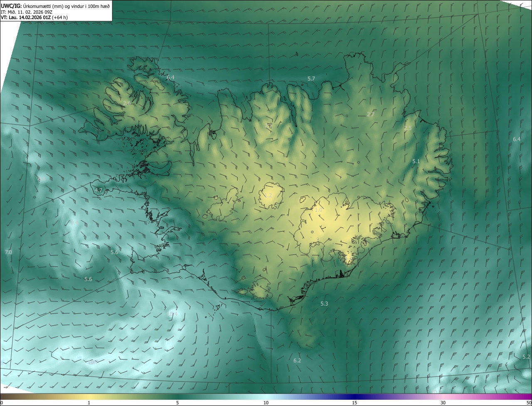Click the 5.1 value in the Eastfjords
Screen dimensions: 532x406
pos(416,161)
